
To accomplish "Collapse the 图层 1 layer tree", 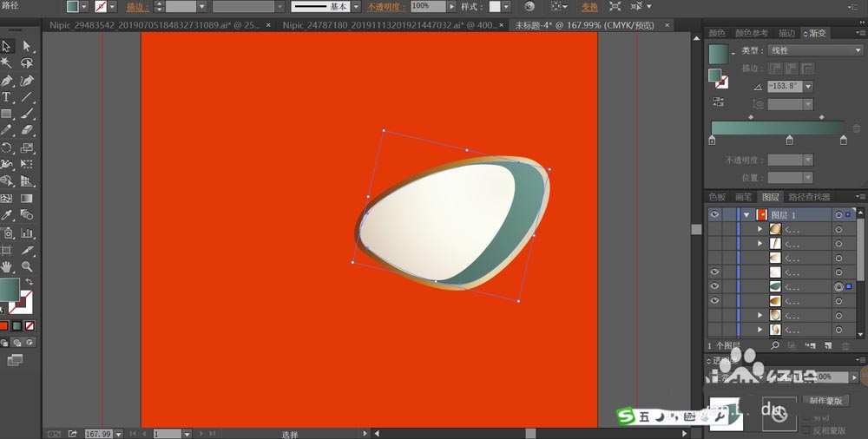I will coord(746,214).
